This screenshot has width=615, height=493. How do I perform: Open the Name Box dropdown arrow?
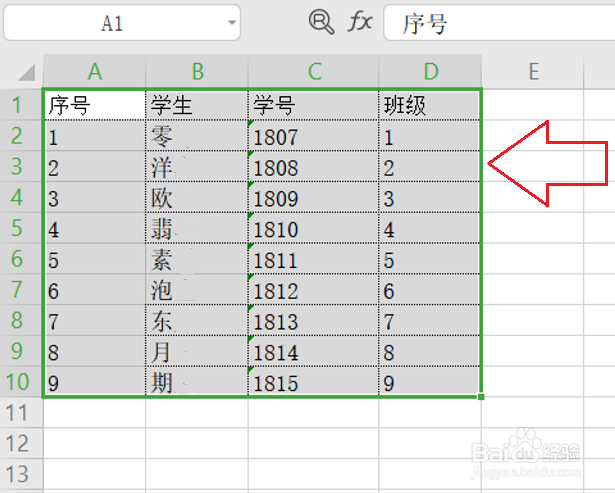tap(232, 23)
